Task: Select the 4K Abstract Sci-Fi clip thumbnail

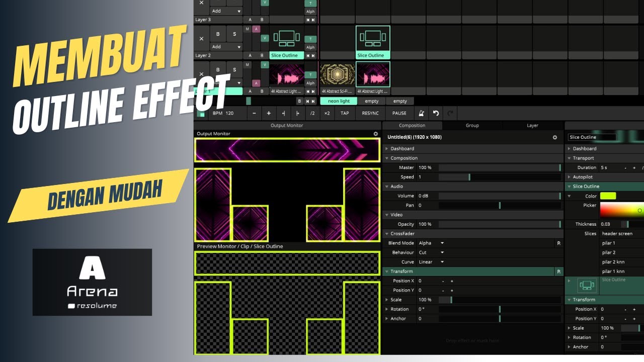Action: pos(338,74)
